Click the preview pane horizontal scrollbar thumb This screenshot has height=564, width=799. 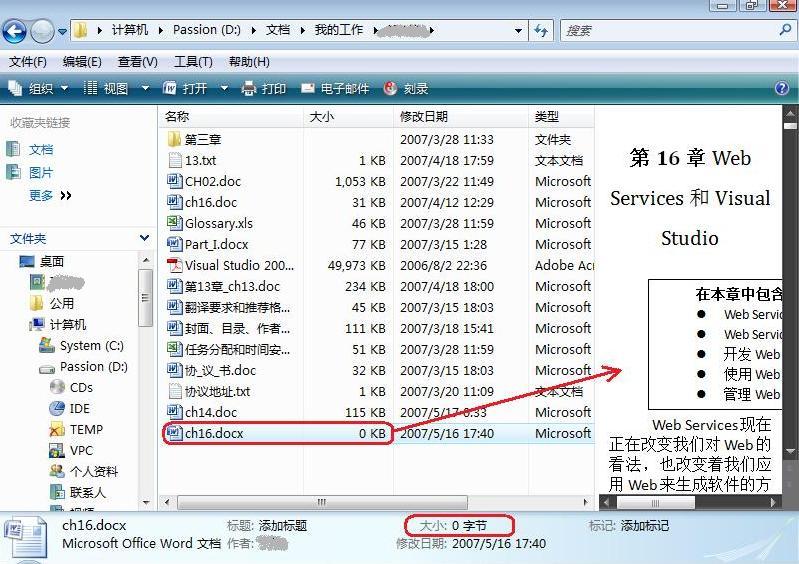655,503
